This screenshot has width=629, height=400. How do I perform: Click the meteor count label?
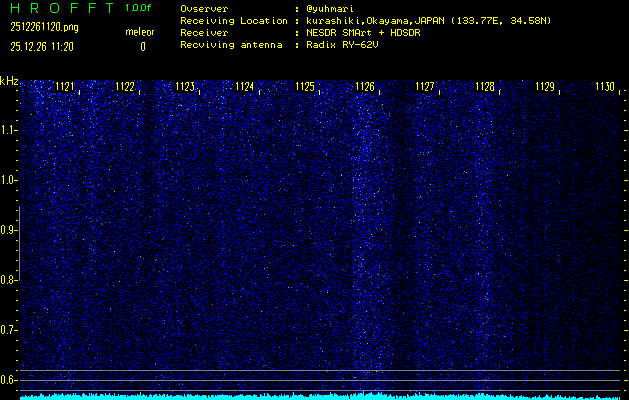click(x=140, y=32)
